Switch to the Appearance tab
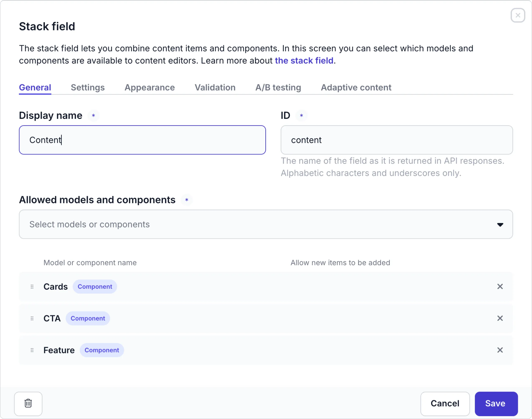532x419 pixels. pyautogui.click(x=149, y=88)
